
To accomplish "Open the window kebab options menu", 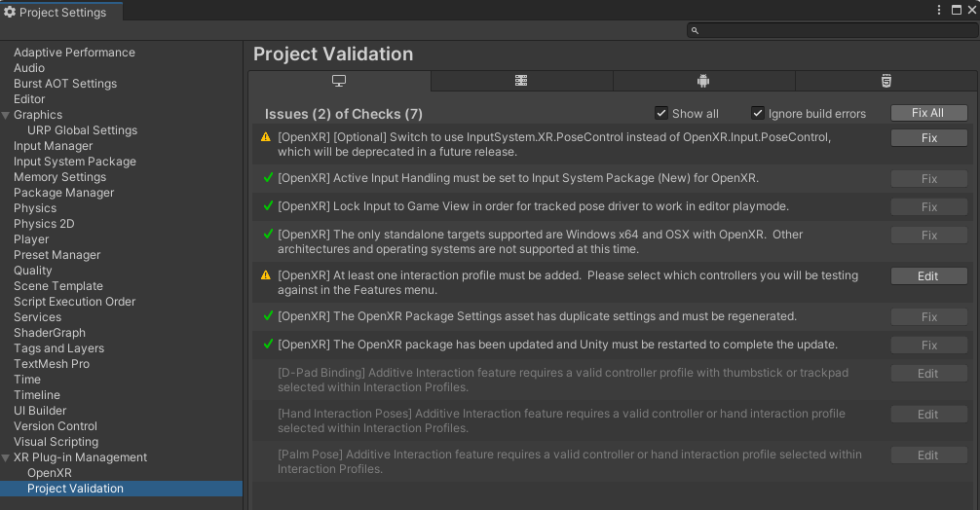I will coord(939,10).
